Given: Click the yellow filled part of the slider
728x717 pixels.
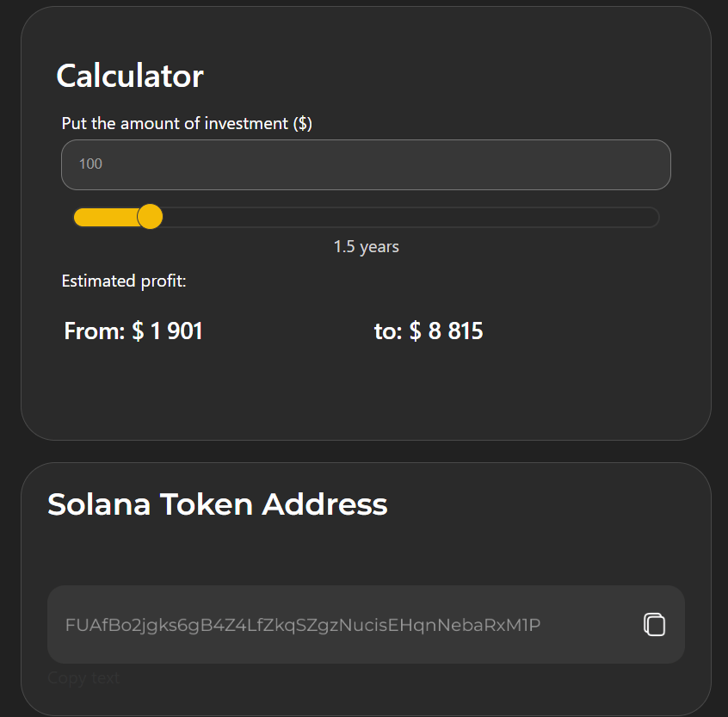Looking at the screenshot, I should [x=106, y=217].
